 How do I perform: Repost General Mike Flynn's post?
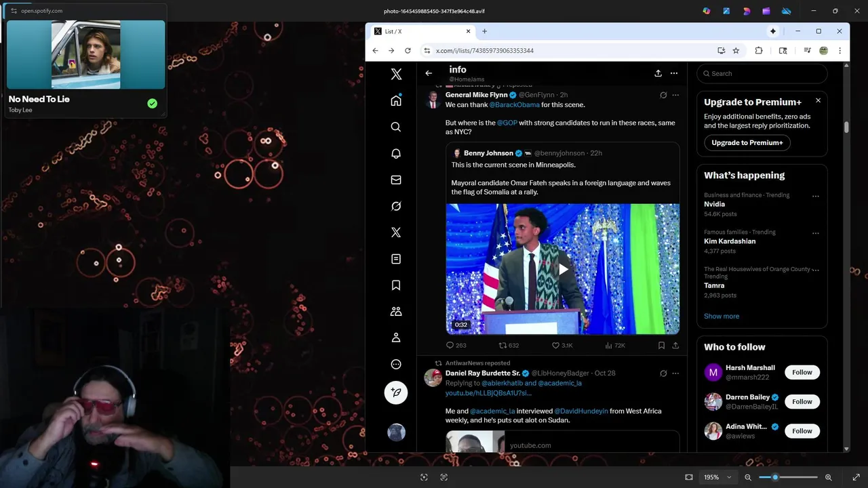(x=509, y=345)
